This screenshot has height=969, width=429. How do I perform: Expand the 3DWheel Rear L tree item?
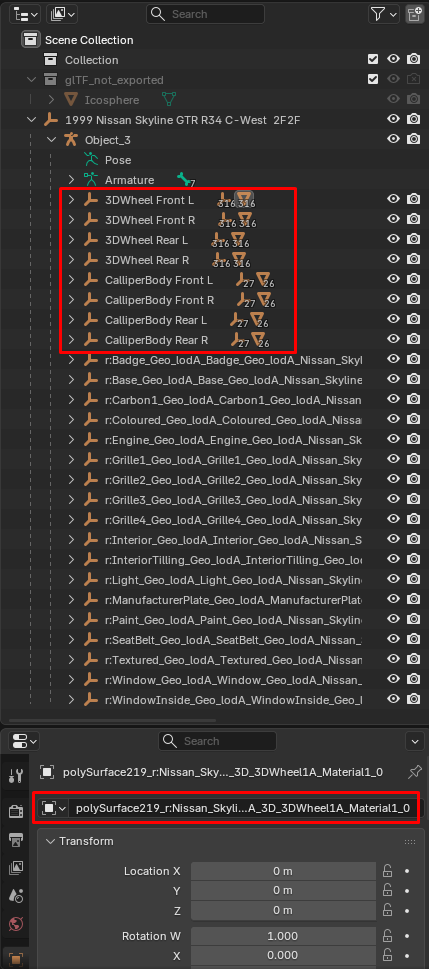tap(71, 240)
